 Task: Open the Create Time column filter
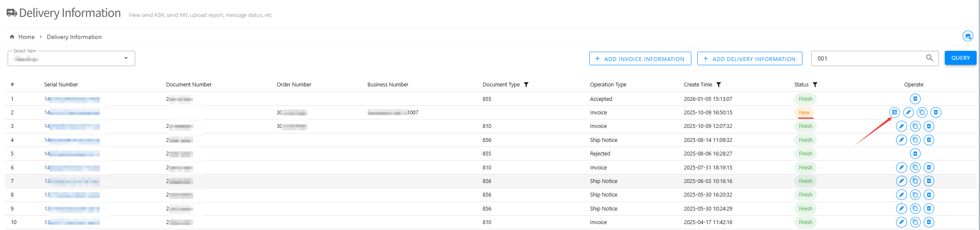pos(718,85)
